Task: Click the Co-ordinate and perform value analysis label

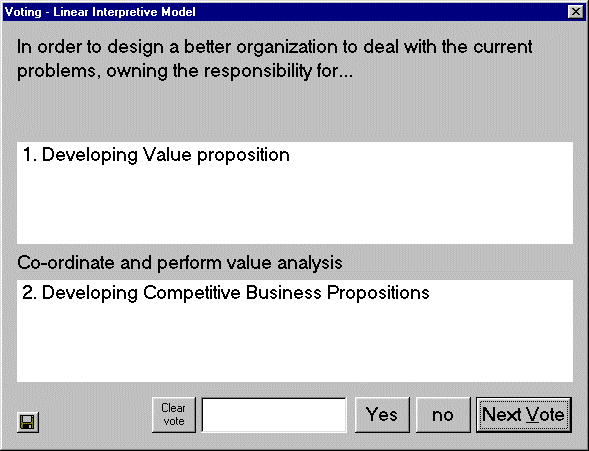Action: tap(180, 263)
